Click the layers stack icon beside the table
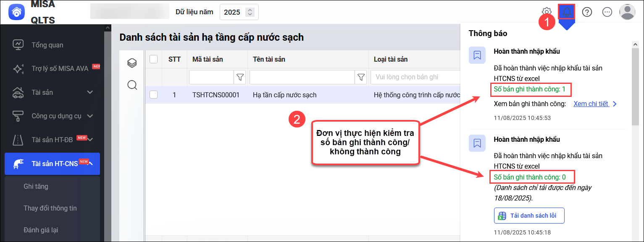 pos(132,63)
